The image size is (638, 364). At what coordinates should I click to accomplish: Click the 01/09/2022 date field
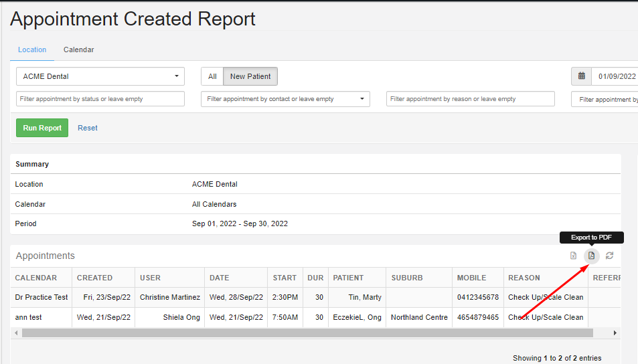[615, 76]
